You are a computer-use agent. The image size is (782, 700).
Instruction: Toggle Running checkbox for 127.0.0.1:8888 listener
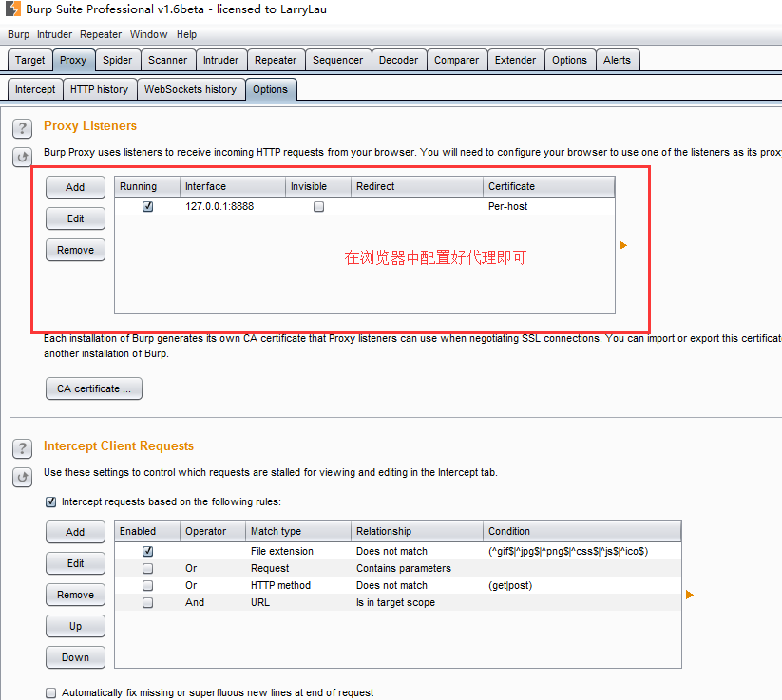(x=147, y=206)
